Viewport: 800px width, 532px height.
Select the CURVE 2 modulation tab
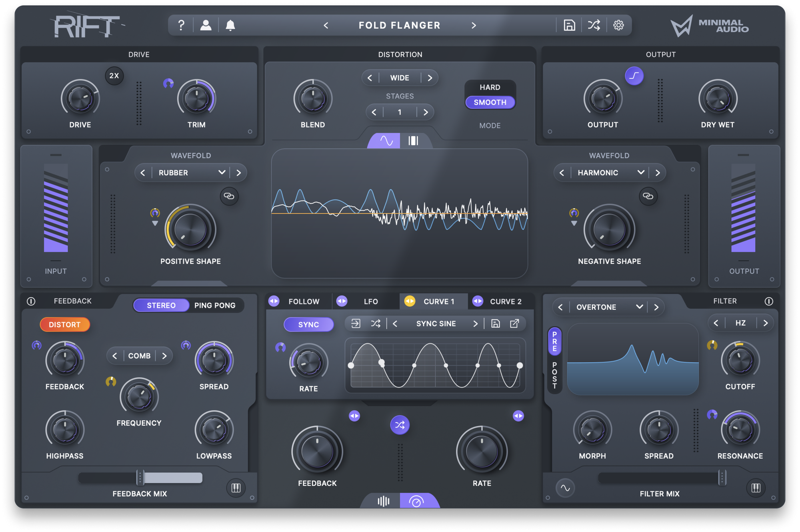[x=505, y=301]
